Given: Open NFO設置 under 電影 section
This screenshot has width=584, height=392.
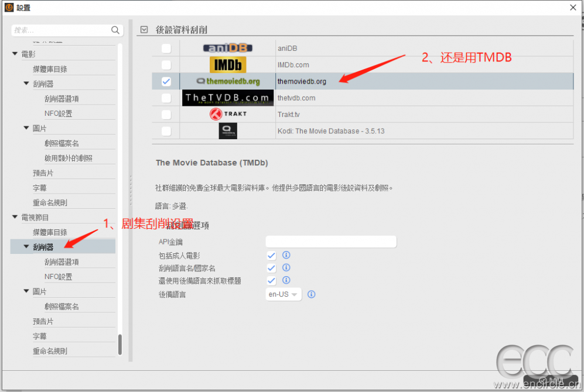Looking at the screenshot, I should (x=58, y=114).
